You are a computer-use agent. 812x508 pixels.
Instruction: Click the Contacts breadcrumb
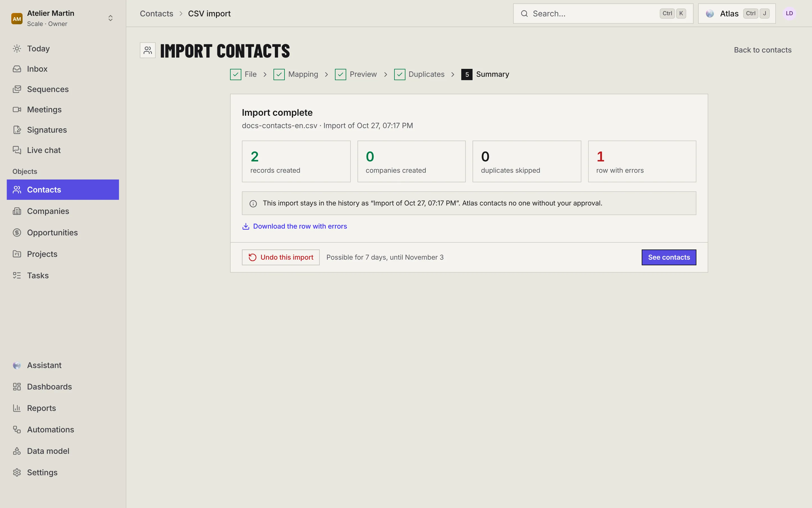pyautogui.click(x=156, y=14)
